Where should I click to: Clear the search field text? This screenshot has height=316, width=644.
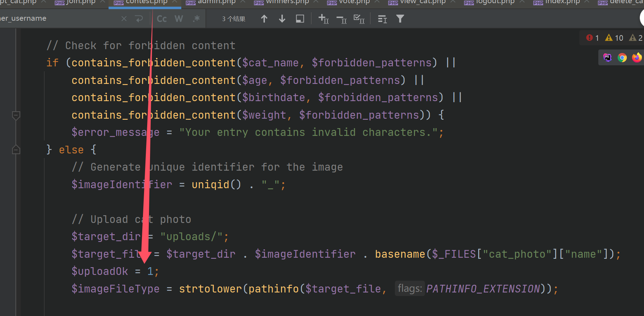pyautogui.click(x=124, y=19)
